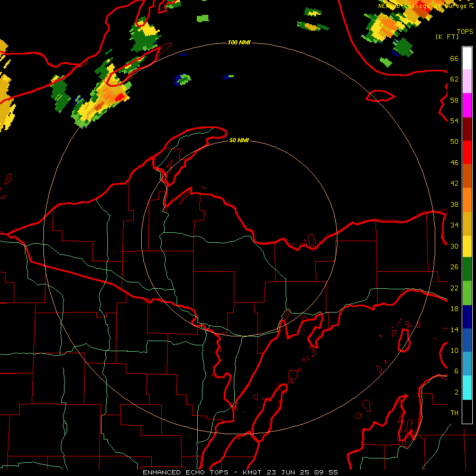476x476 pixels.
Task: Click the 'TH' legend label
Action: coord(454,413)
